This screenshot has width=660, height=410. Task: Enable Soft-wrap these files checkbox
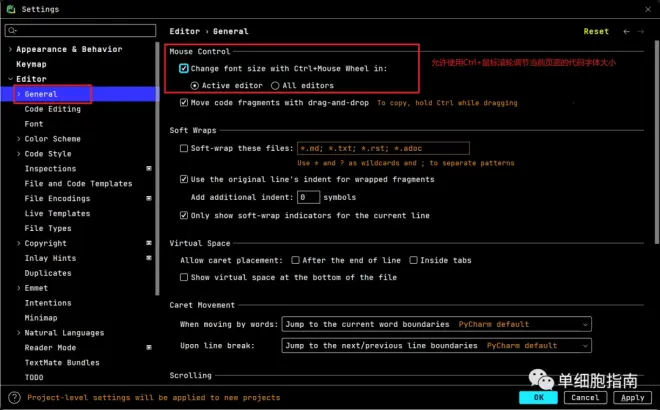pos(184,148)
